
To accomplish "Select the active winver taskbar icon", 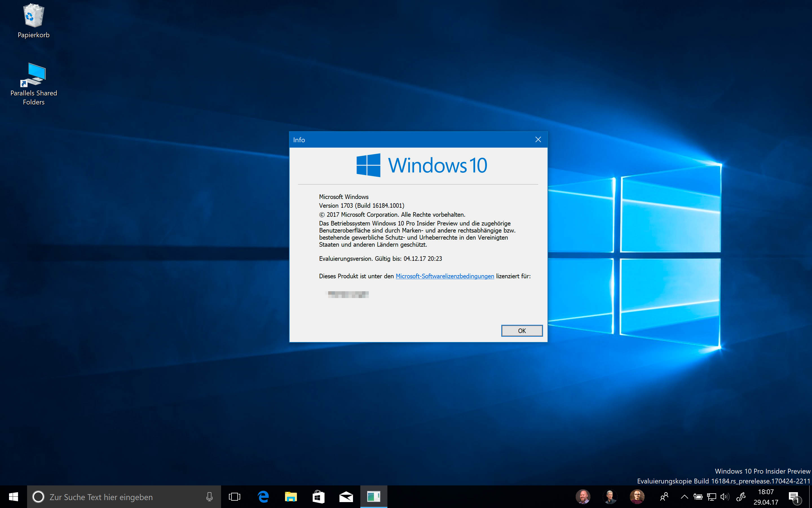I will pos(374,497).
